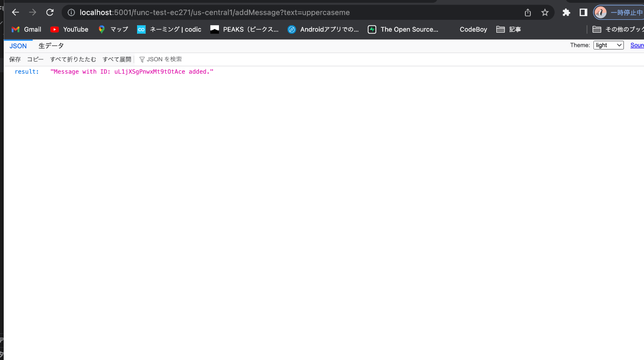Toggle the side panel icon
This screenshot has height=360, width=644.
[583, 12]
